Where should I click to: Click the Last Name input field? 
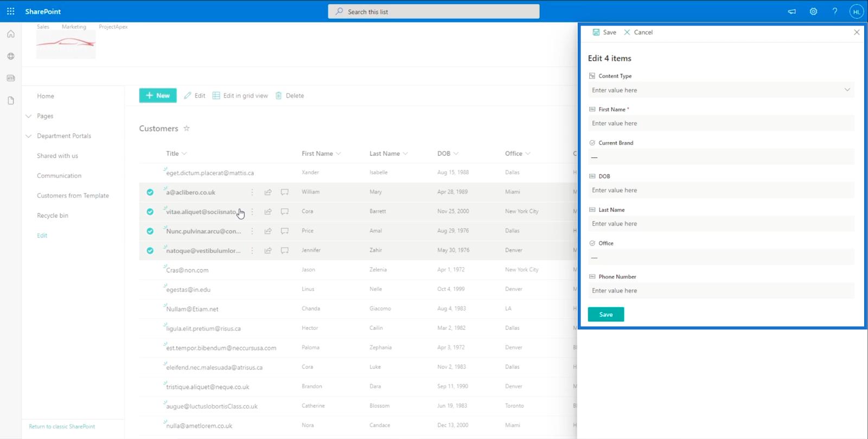[721, 224]
